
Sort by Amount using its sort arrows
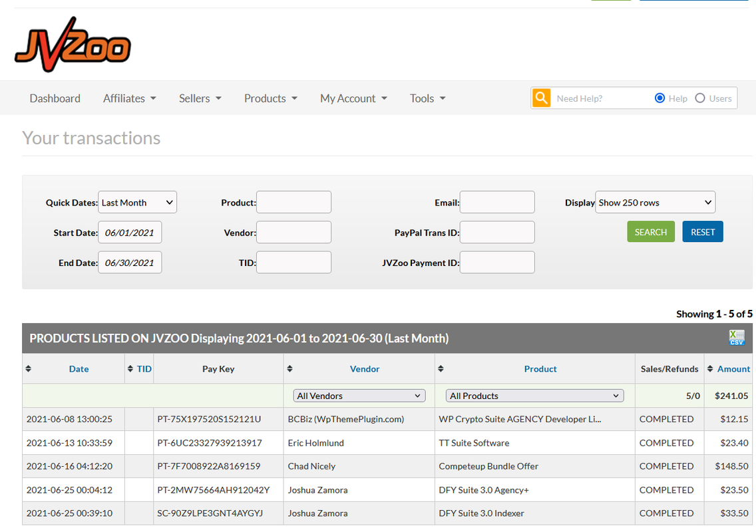710,368
